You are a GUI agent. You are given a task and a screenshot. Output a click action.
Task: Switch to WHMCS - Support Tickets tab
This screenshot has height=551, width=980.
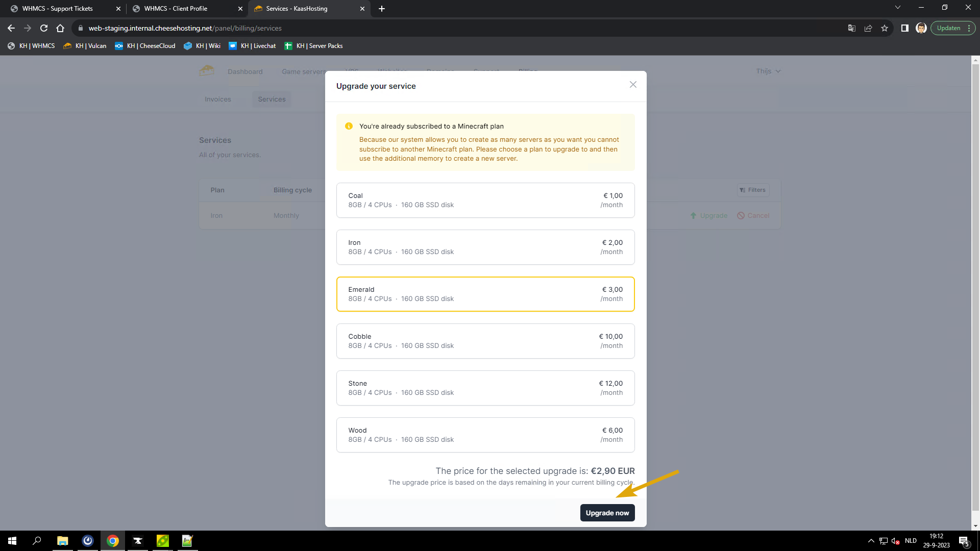click(x=57, y=9)
